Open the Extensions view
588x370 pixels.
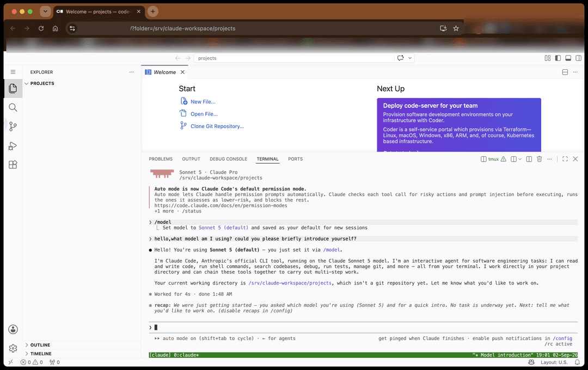click(x=13, y=165)
